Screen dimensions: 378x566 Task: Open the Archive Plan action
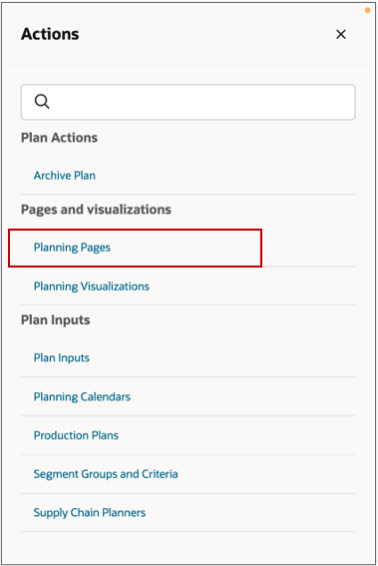coord(65,175)
